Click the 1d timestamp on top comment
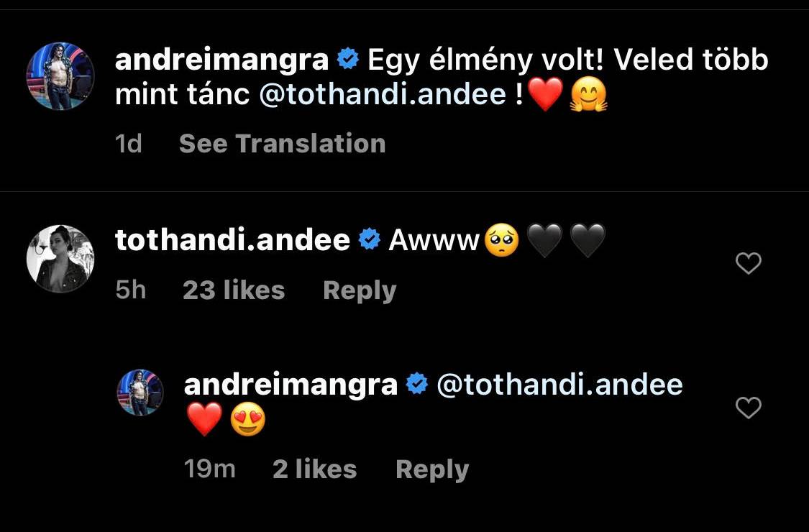 point(129,143)
